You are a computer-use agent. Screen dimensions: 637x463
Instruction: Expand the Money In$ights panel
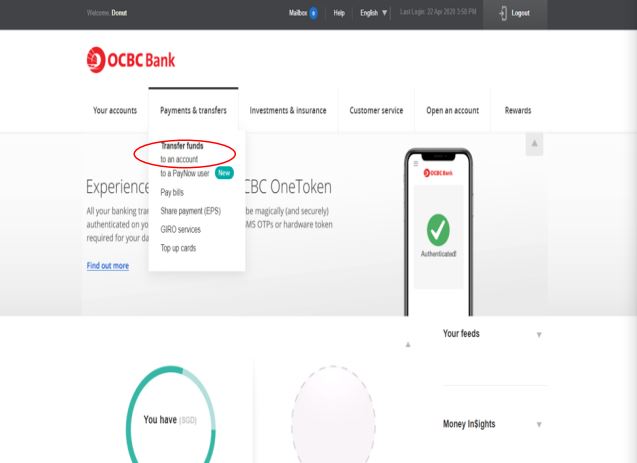tap(539, 424)
